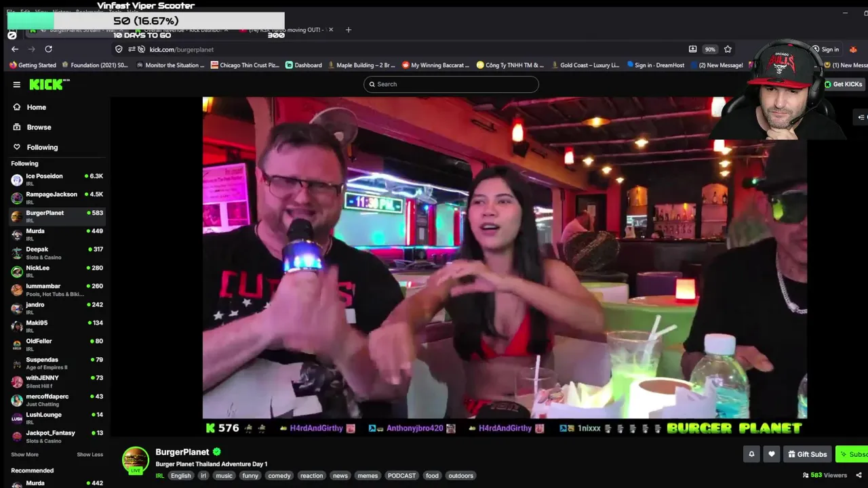The height and width of the screenshot is (488, 868).
Task: Open the Monitor the Situation bookmark
Action: click(x=170, y=65)
